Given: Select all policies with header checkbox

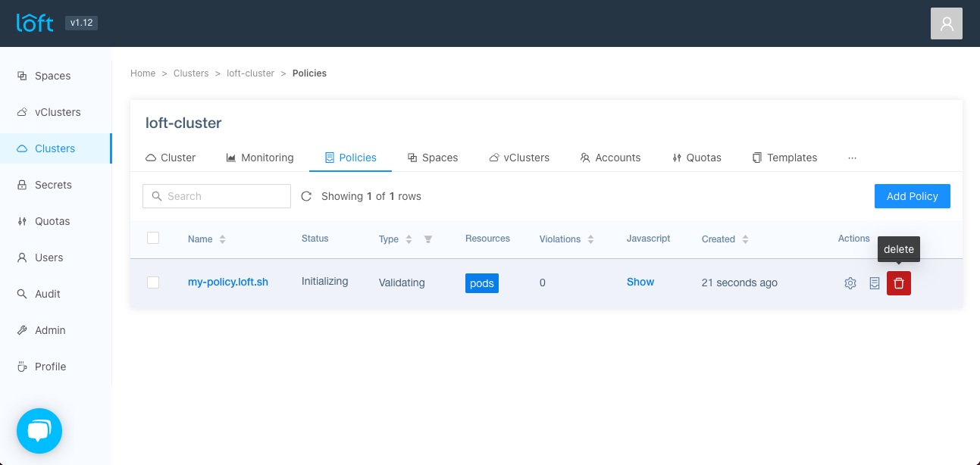Looking at the screenshot, I should [153, 238].
